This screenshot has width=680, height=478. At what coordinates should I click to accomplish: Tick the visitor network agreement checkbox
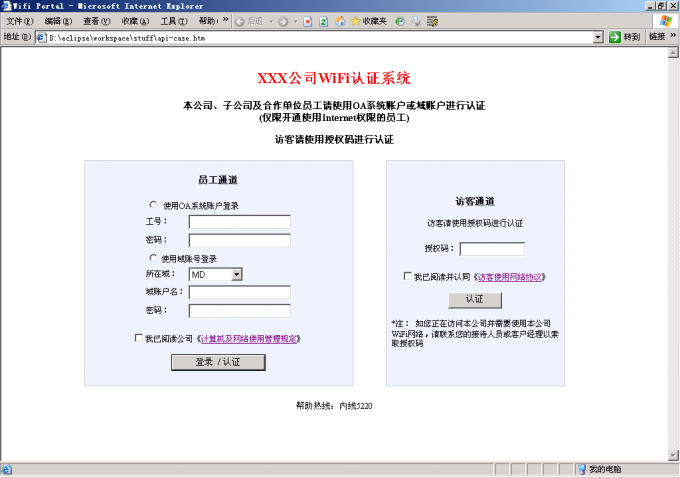408,276
